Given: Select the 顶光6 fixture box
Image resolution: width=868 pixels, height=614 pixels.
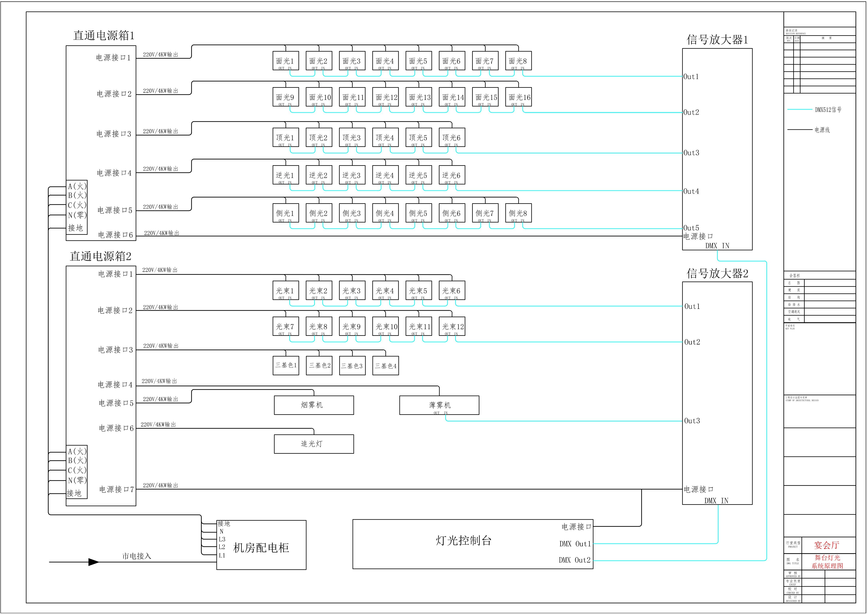Looking at the screenshot, I should [452, 137].
